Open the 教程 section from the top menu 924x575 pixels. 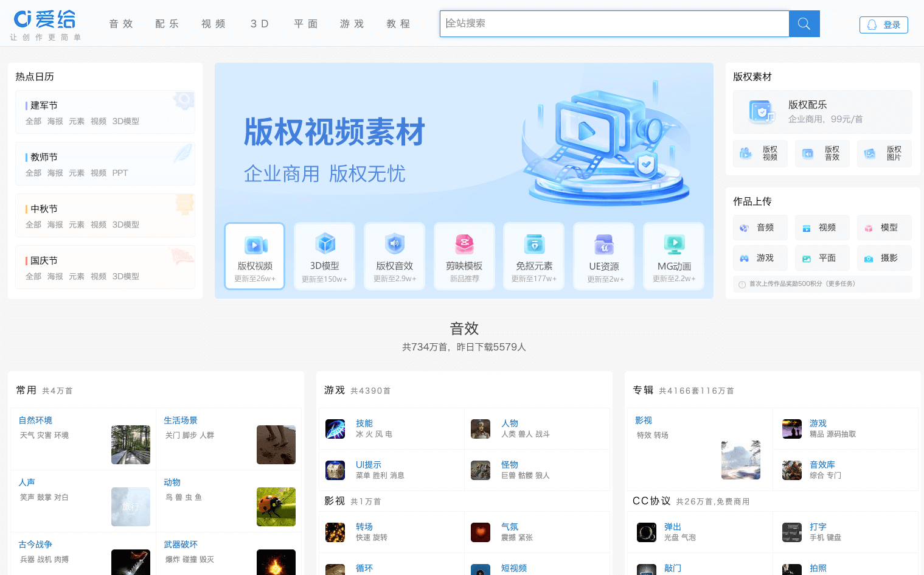tap(398, 24)
